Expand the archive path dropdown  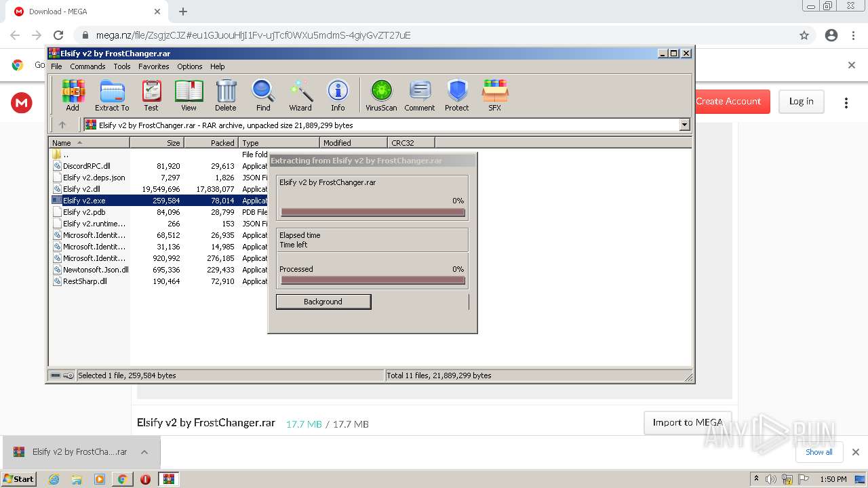pos(684,125)
